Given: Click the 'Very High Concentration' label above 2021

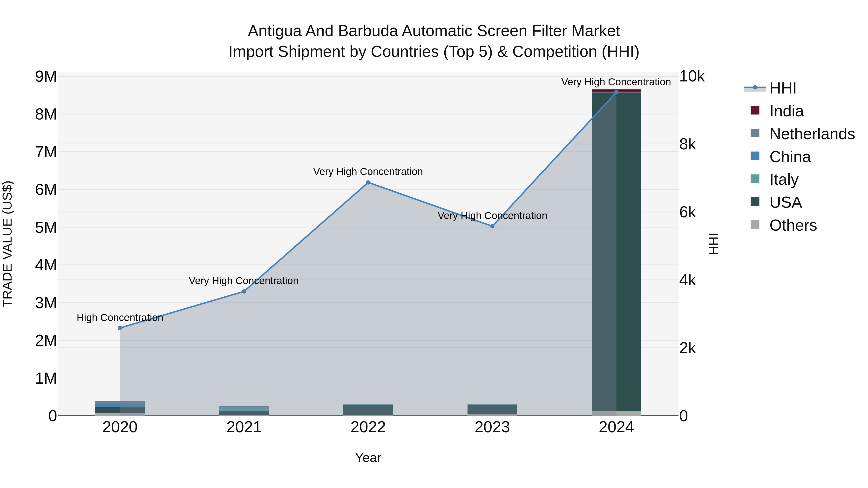Looking at the screenshot, I should click(x=244, y=281).
